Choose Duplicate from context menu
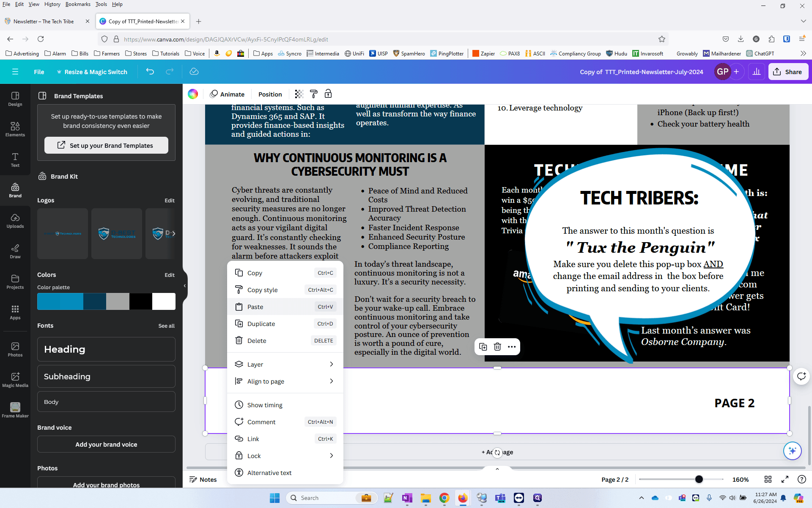812x508 pixels. (285, 324)
